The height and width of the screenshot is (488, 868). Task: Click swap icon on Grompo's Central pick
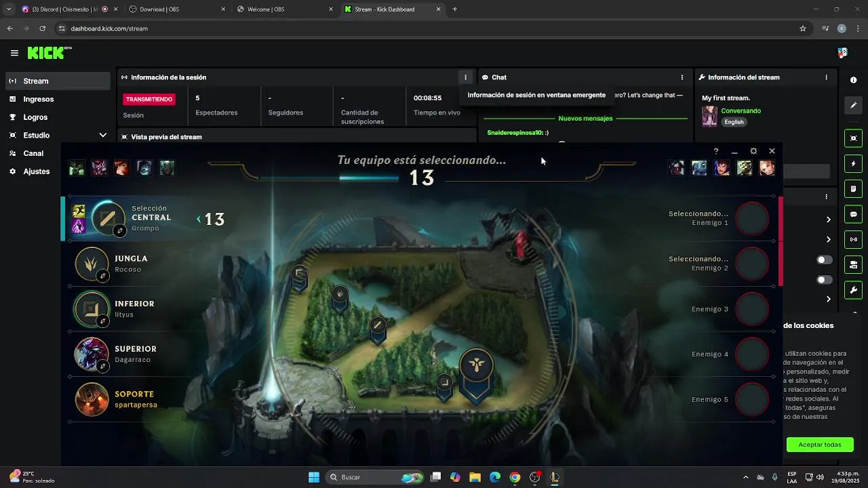coord(120,230)
